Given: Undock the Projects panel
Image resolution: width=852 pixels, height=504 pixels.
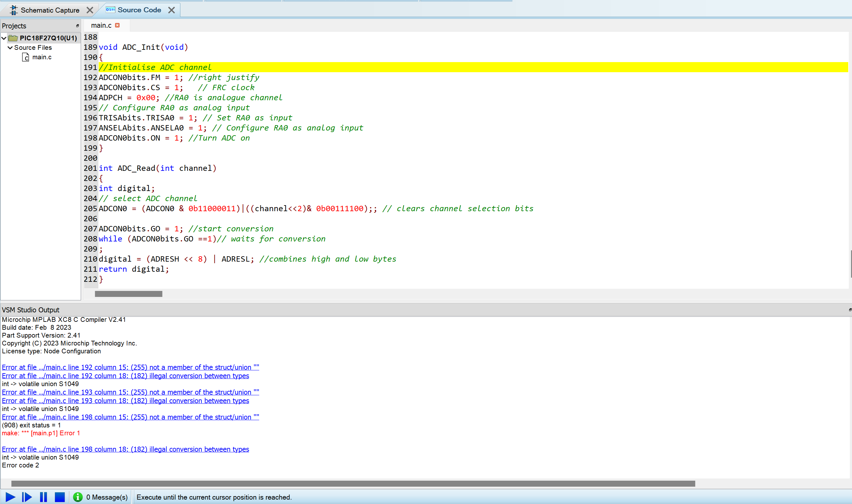Looking at the screenshot, I should click(x=78, y=26).
